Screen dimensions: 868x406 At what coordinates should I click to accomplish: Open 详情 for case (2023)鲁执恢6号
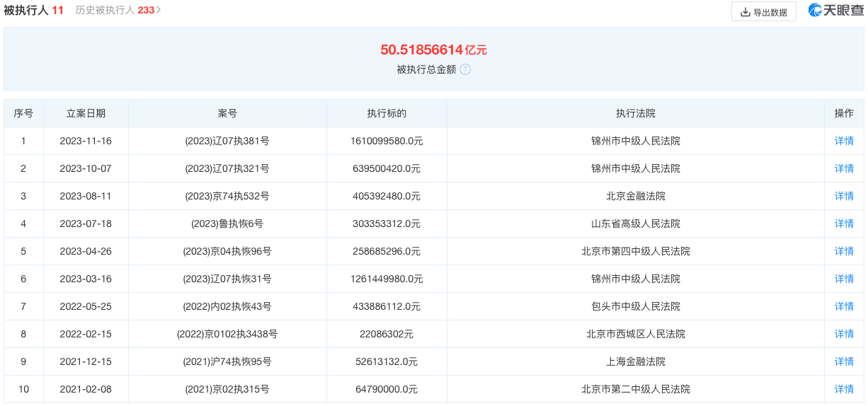coord(844,224)
